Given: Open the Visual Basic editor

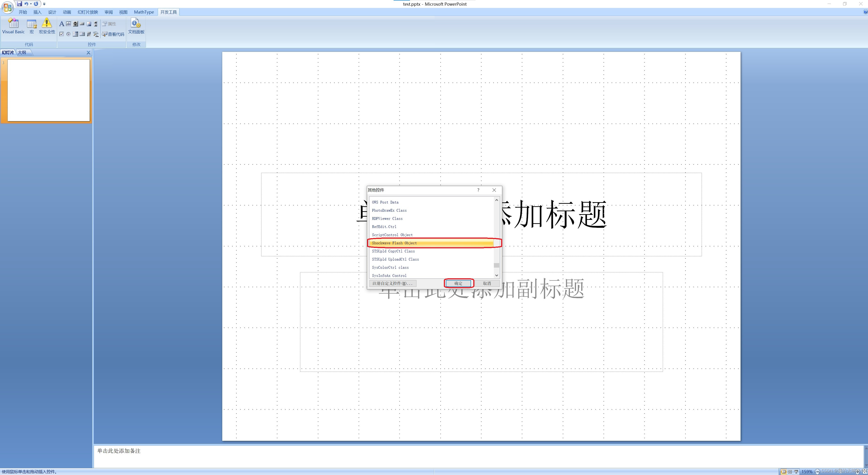Looking at the screenshot, I should click(13, 26).
